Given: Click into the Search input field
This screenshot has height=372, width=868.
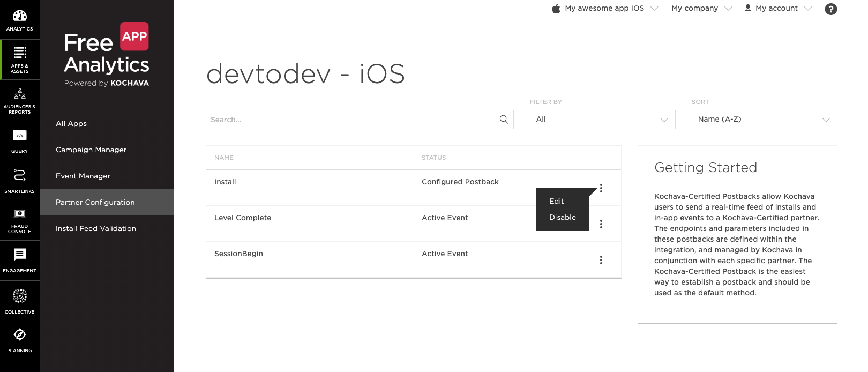Looking at the screenshot, I should [351, 120].
